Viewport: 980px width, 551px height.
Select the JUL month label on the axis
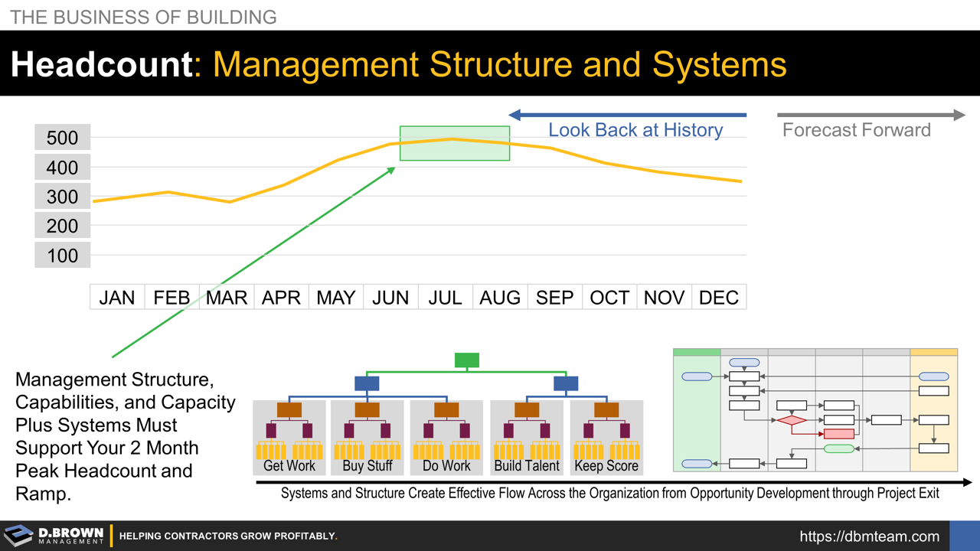point(445,297)
